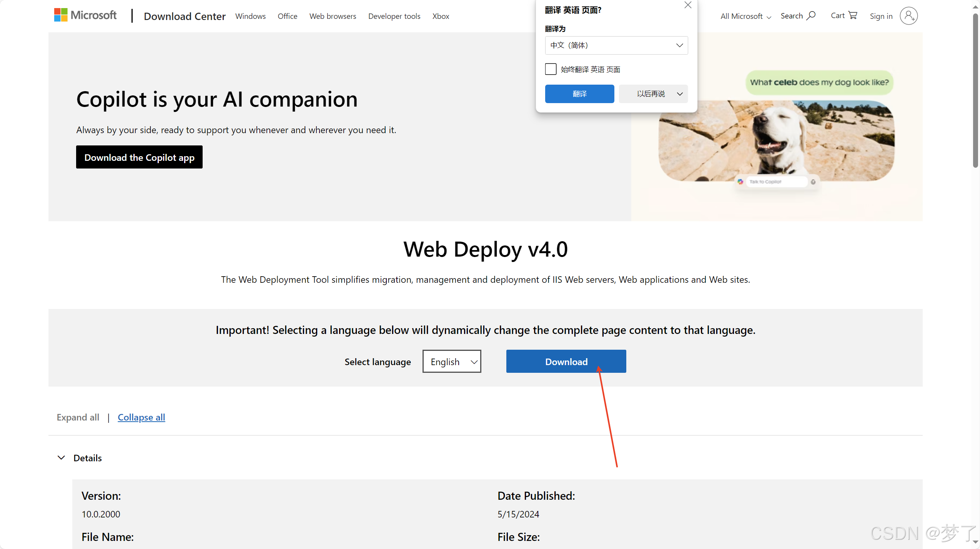Open the Select language English dropdown
The height and width of the screenshot is (549, 980).
pos(452,362)
